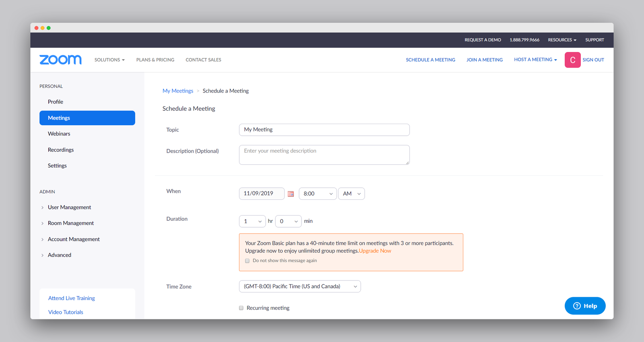This screenshot has width=644, height=342.
Task: Expand Room Management section
Action: 71,223
